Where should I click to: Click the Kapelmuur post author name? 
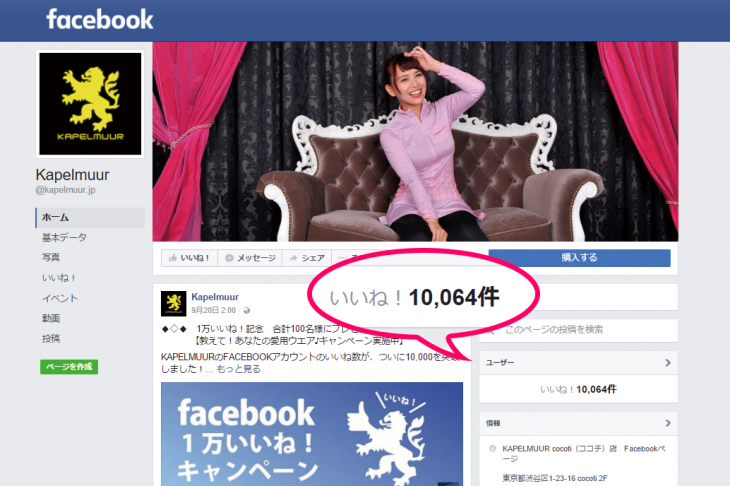215,297
